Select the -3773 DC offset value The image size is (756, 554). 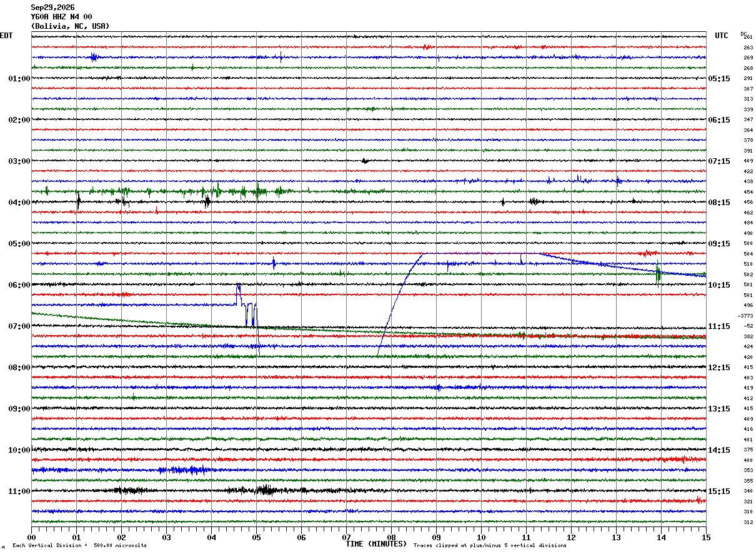[x=745, y=316]
